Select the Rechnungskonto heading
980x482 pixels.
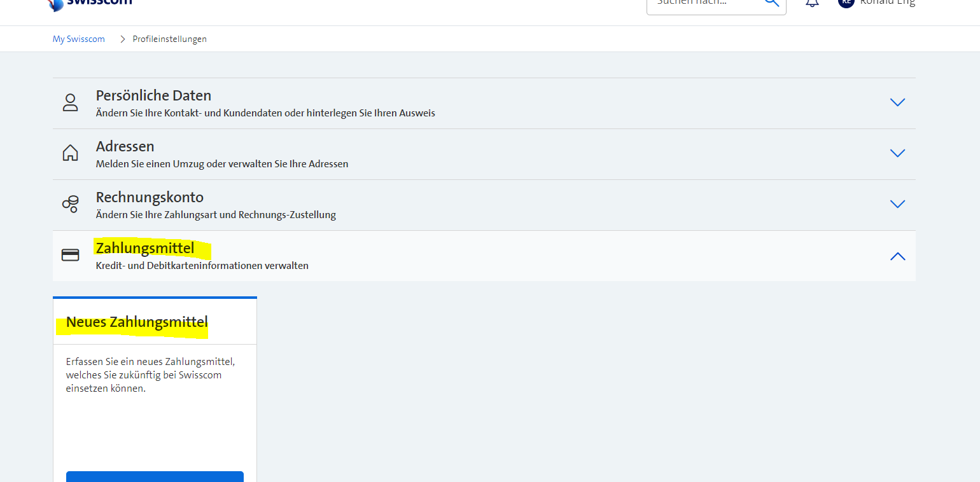click(150, 197)
